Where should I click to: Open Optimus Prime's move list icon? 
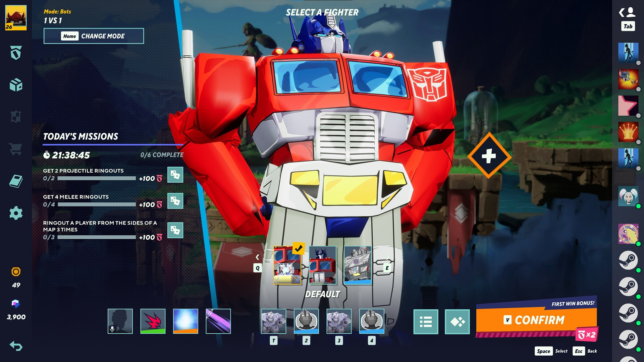click(x=425, y=321)
